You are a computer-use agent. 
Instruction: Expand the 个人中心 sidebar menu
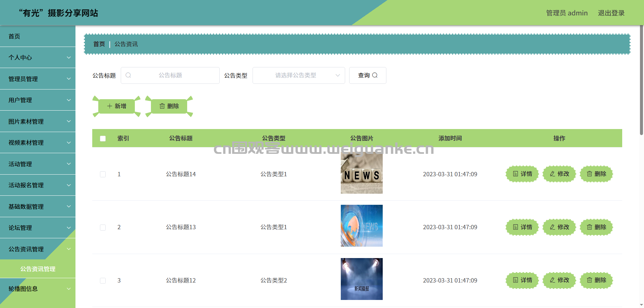[38, 58]
